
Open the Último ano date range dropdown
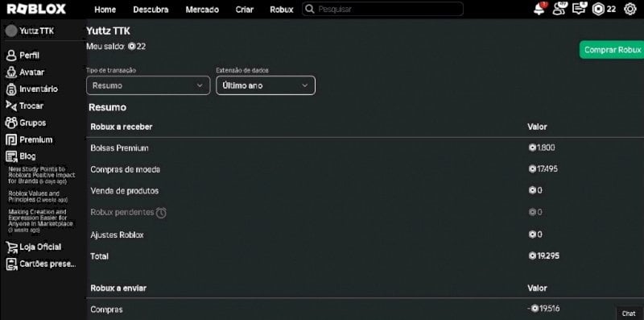pos(266,85)
